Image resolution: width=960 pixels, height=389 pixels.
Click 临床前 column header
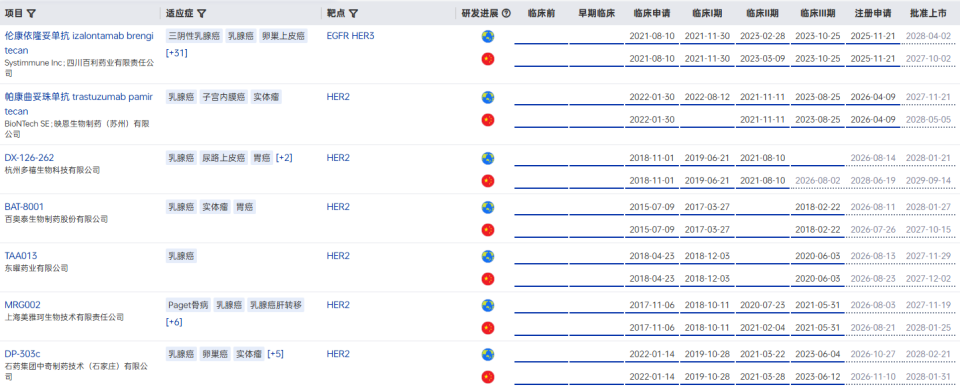click(541, 13)
